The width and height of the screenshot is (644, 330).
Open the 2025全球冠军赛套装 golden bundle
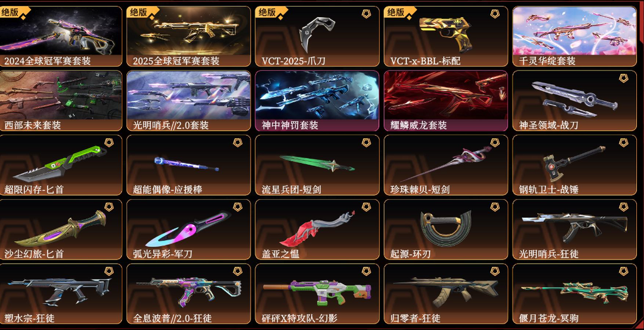[188, 36]
